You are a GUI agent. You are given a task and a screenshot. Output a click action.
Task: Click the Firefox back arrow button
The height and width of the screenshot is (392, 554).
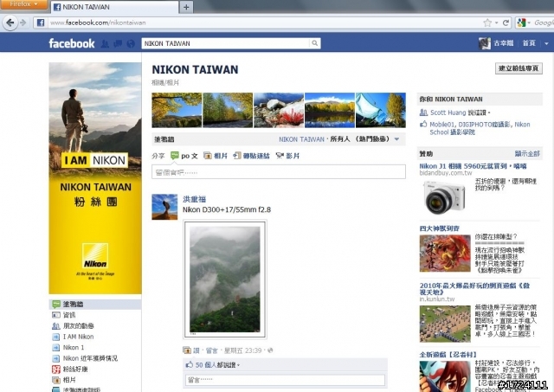[x=10, y=23]
